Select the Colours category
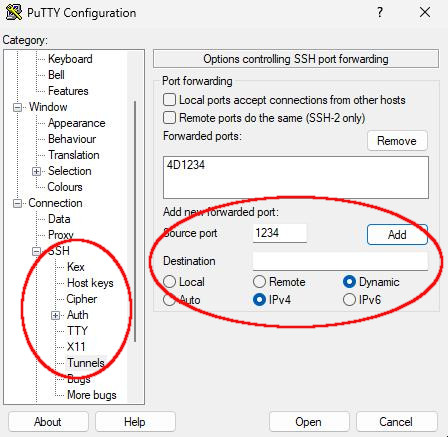This screenshot has height=437, width=448. (x=65, y=187)
